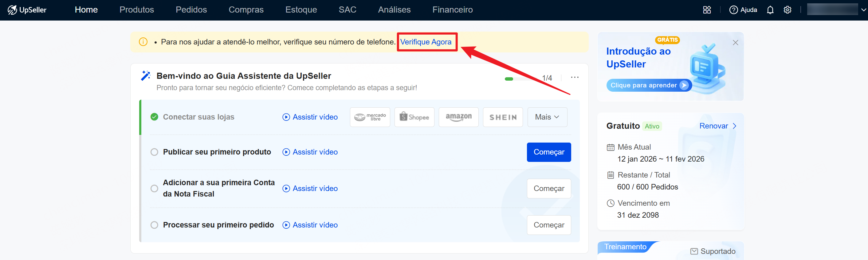Open notifications bell

(770, 10)
